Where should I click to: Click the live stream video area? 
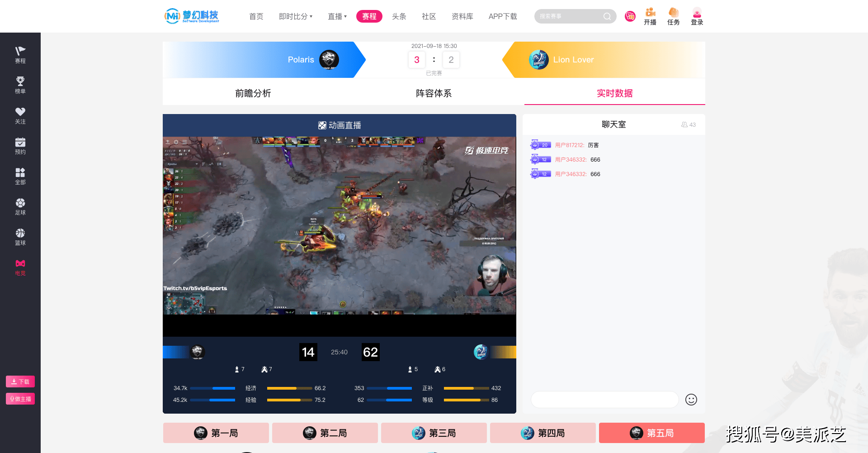(340, 225)
